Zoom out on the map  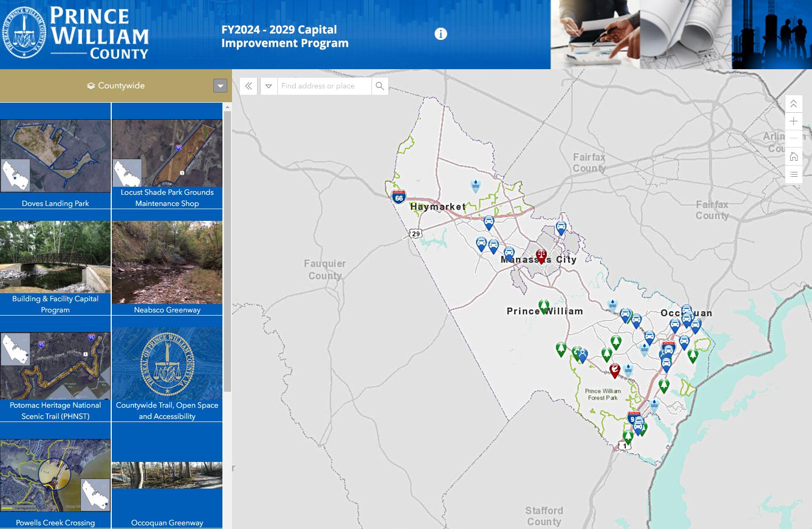pyautogui.click(x=793, y=138)
